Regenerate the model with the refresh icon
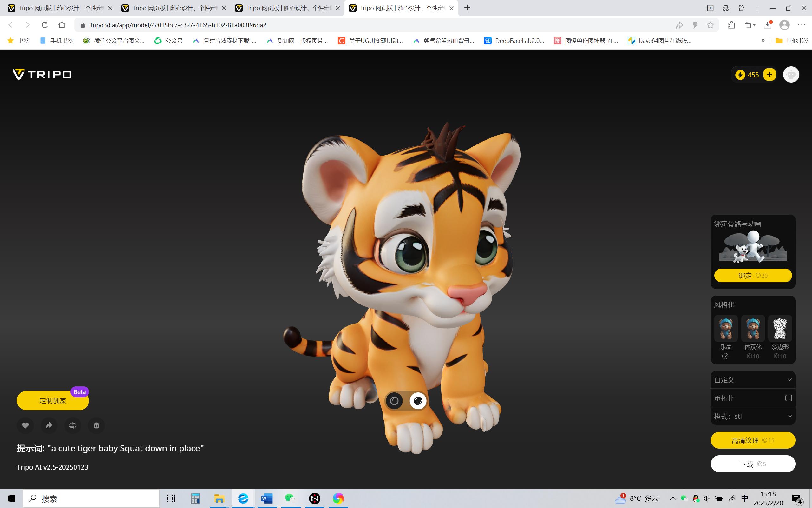This screenshot has width=812, height=508. (72, 425)
